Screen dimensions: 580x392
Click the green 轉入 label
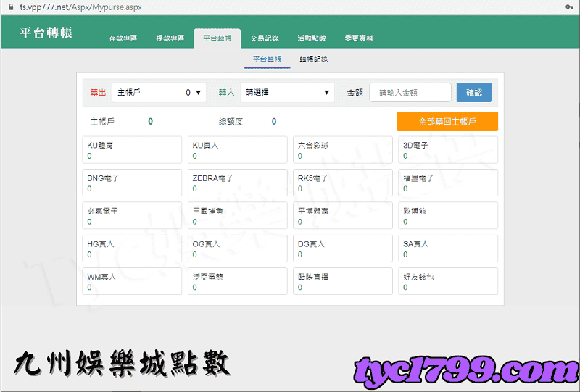(226, 93)
